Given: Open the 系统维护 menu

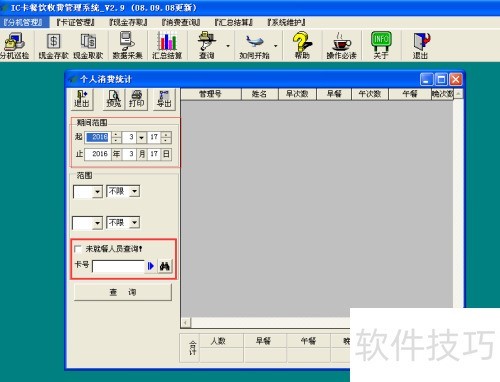Looking at the screenshot, I should tap(286, 22).
